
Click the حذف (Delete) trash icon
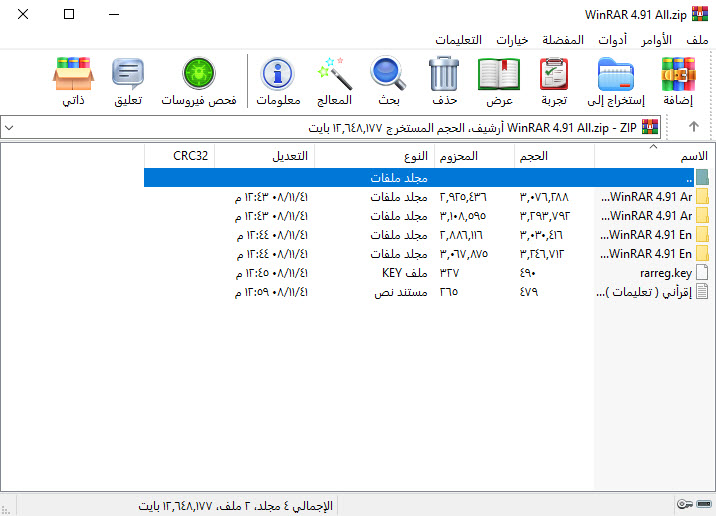444,75
